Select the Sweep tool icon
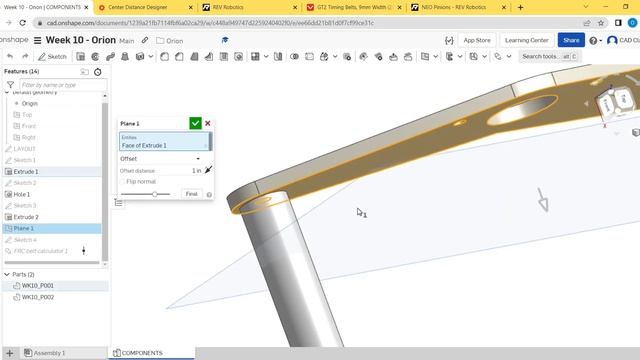Image resolution: width=640 pixels, height=360 pixels. (110, 56)
